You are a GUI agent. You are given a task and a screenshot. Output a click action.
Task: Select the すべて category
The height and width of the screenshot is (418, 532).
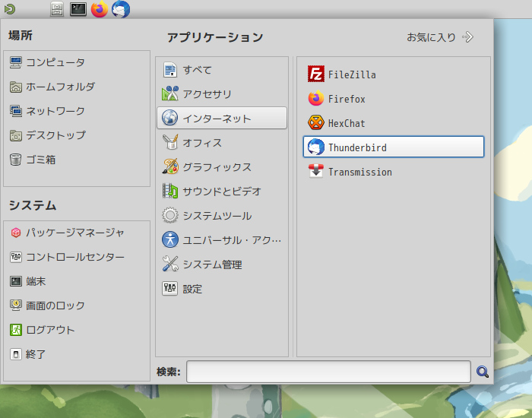coord(222,70)
